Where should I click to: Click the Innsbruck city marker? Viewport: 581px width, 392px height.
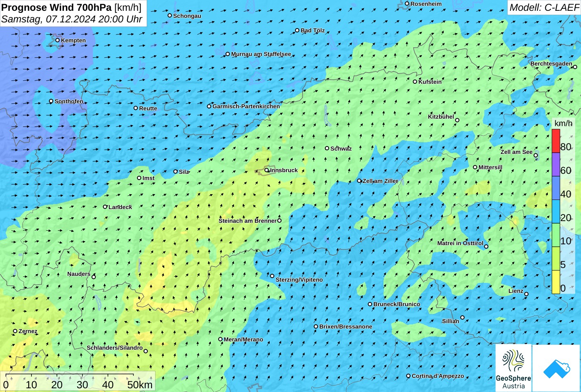tap(267, 170)
